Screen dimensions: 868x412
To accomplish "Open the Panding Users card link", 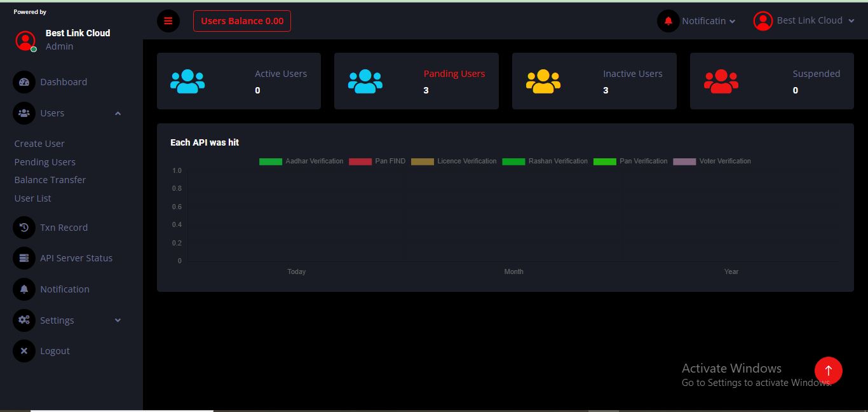I will click(454, 74).
